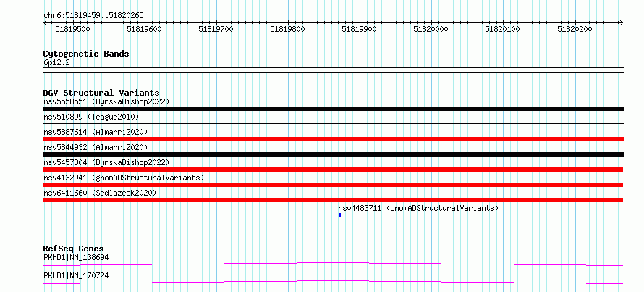Screen dimensions: 644x292
Task: Click the right arrowhead of the ruler
Action: click(622, 22)
